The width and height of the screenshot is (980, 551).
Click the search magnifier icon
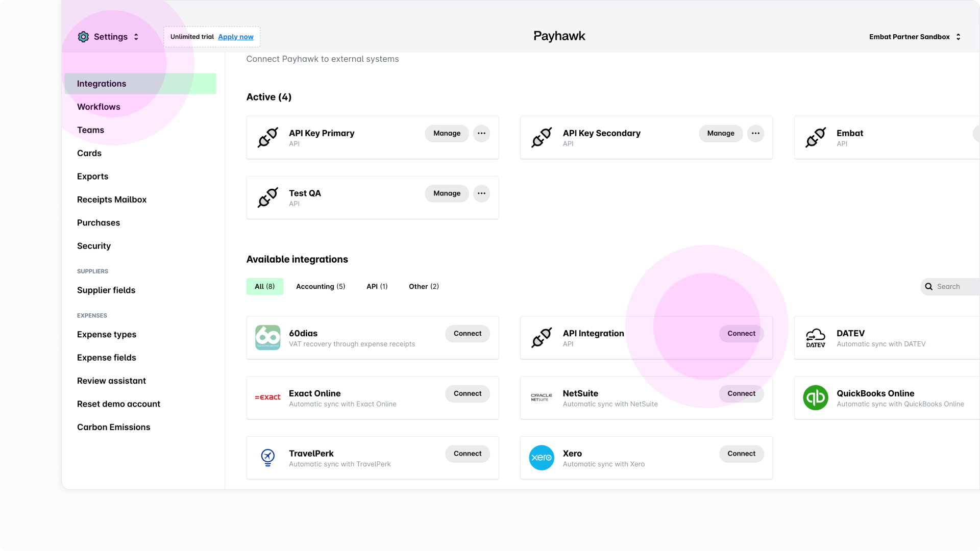coord(929,287)
